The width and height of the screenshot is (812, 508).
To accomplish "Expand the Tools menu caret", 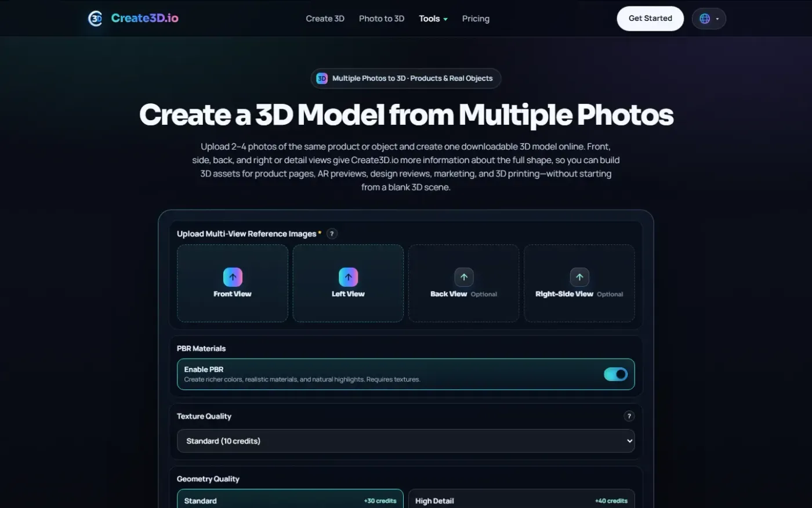I will point(445,19).
